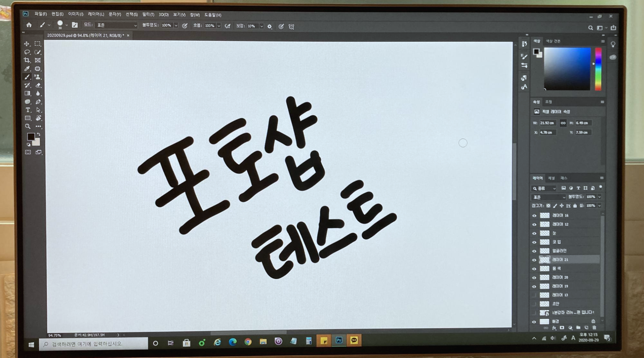Select the Clone Stamp tool
This screenshot has width=644, height=358.
coord(38,77)
